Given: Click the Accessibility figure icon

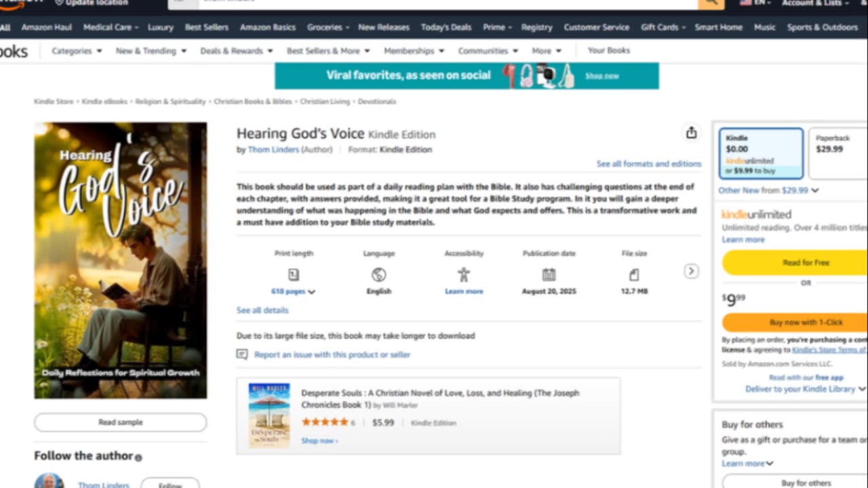Looking at the screenshot, I should (464, 274).
